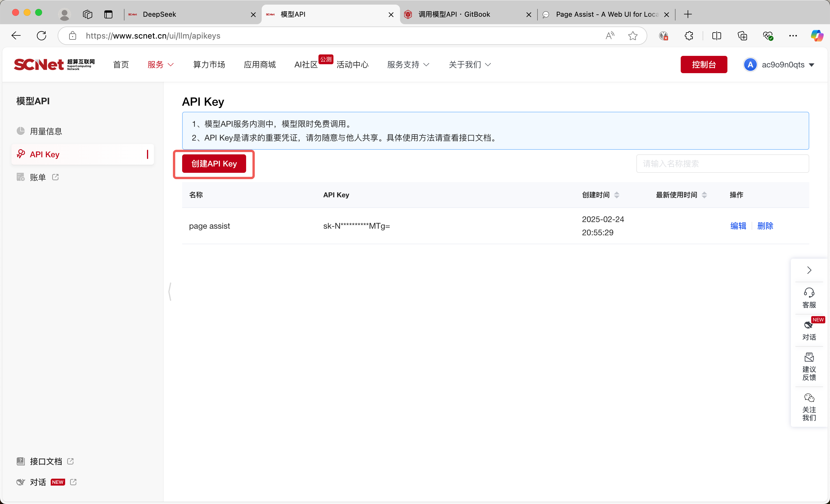Collapse the left sidebar handle
Viewport: 830px width, 504px height.
pyautogui.click(x=170, y=291)
